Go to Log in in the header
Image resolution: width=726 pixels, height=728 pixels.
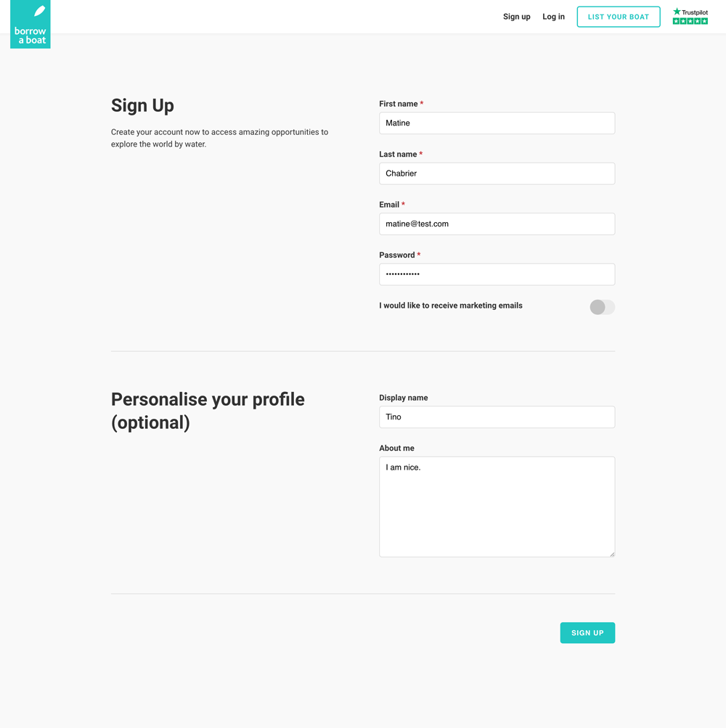coord(553,17)
